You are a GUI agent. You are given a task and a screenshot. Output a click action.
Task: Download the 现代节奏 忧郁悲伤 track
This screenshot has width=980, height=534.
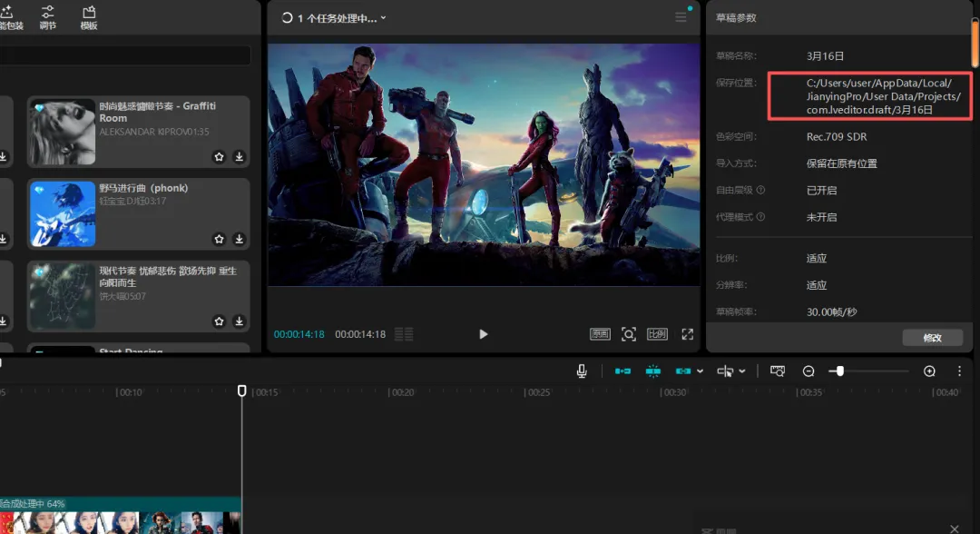click(240, 321)
